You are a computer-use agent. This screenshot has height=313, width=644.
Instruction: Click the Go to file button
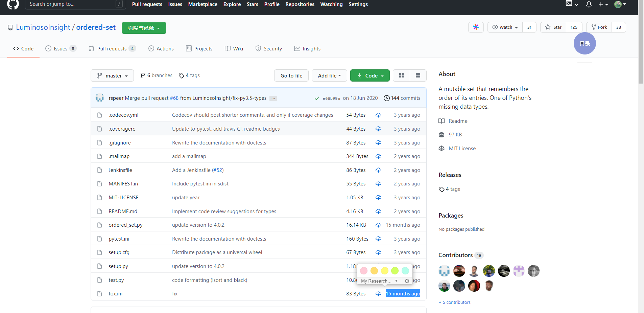291,75
